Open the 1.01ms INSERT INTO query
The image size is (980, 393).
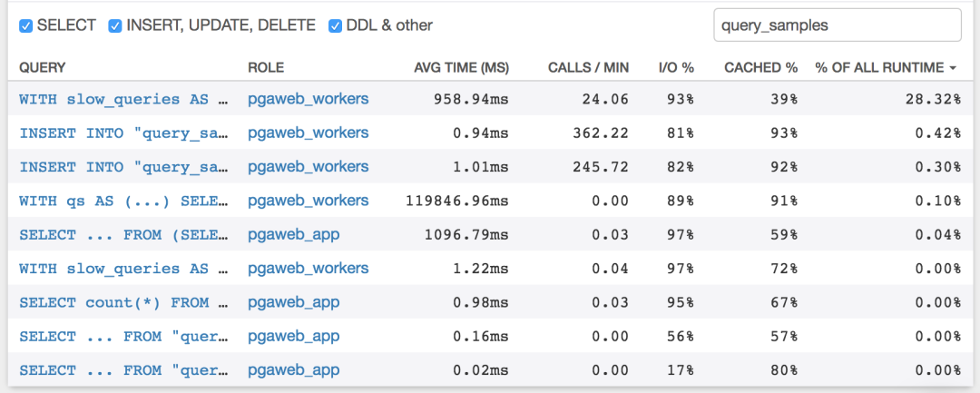[123, 167]
